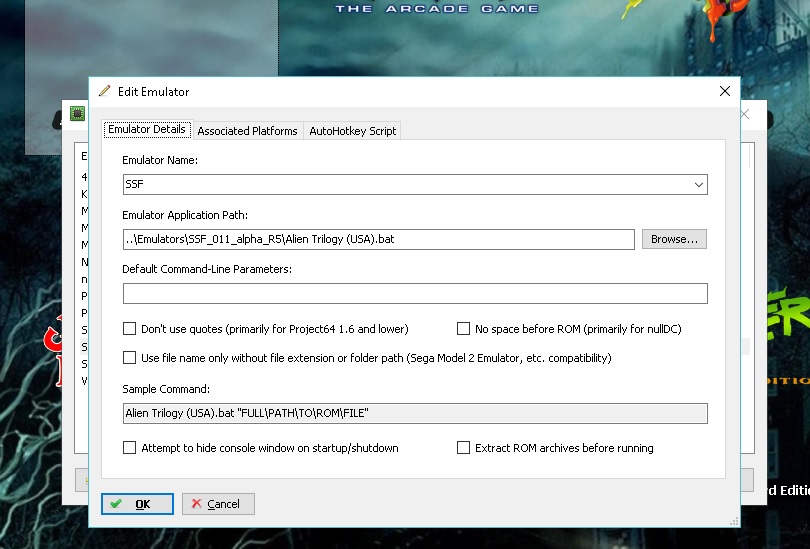The width and height of the screenshot is (810, 549).
Task: Check Extract ROM archives before running
Action: coord(463,447)
